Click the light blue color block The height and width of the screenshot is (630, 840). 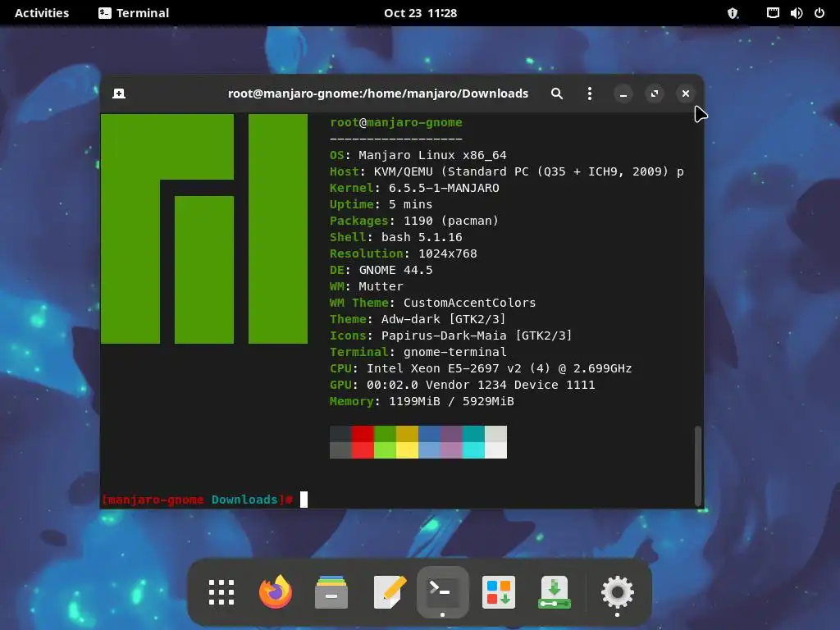coord(429,450)
